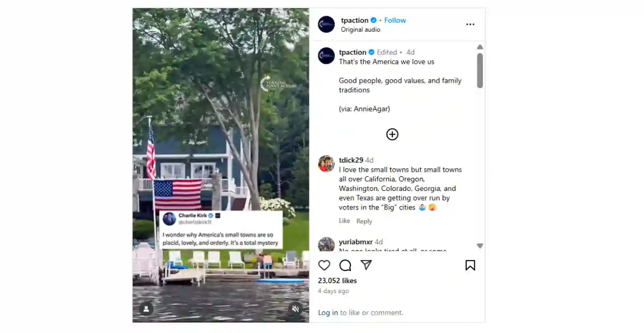Click tpaction profile avatar in header
The height and width of the screenshot is (333, 644).
326,24
